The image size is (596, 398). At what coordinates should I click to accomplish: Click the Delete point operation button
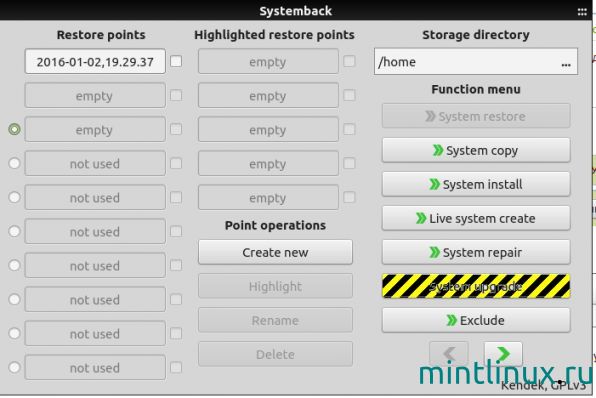[275, 354]
